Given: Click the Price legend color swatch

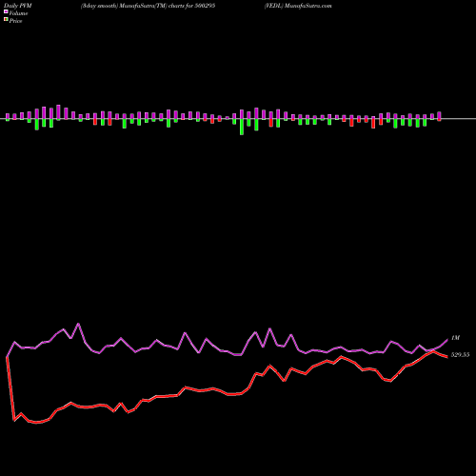Looking at the screenshot, I should coord(6,20).
